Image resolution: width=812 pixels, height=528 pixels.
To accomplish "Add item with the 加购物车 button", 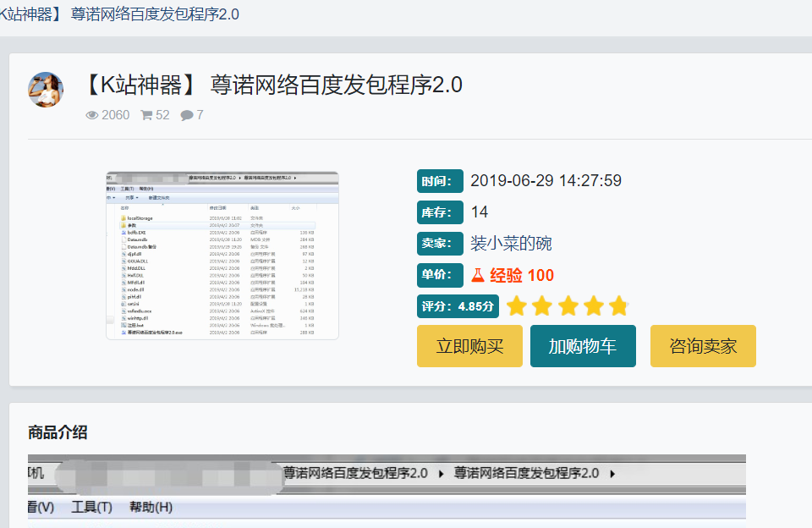I will [x=583, y=346].
